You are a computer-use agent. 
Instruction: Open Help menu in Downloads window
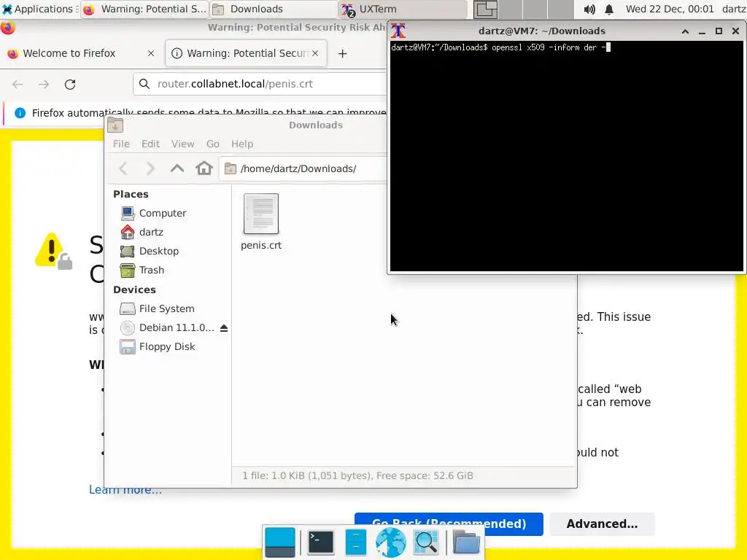[x=242, y=144]
